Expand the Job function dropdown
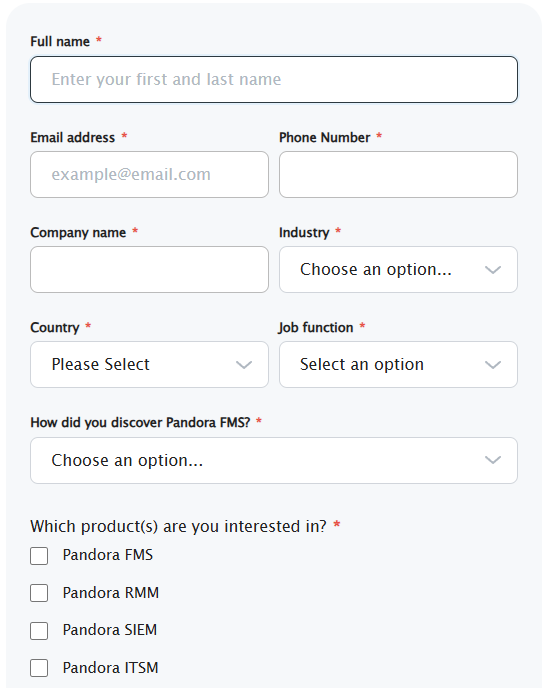548x688 pixels. click(398, 365)
